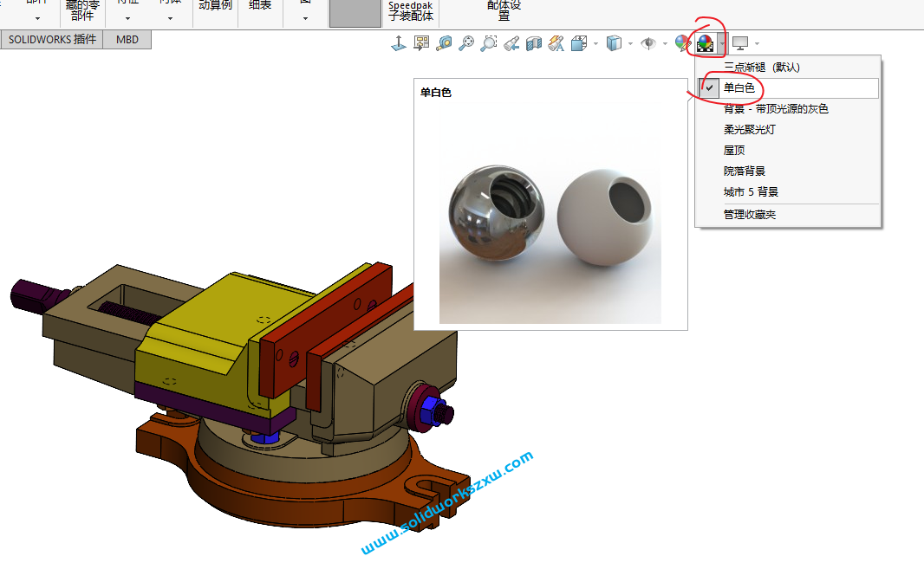Open the View Settings monitor icon
The height and width of the screenshot is (582, 924).
point(741,42)
